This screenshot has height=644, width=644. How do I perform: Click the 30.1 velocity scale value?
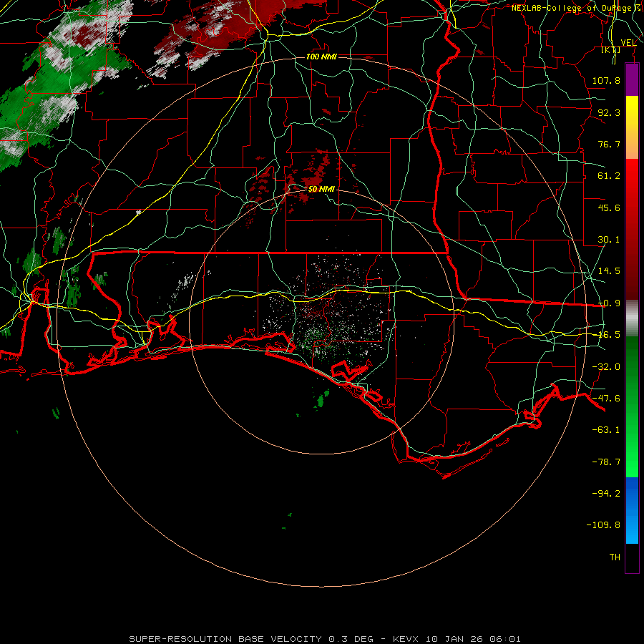coord(609,240)
